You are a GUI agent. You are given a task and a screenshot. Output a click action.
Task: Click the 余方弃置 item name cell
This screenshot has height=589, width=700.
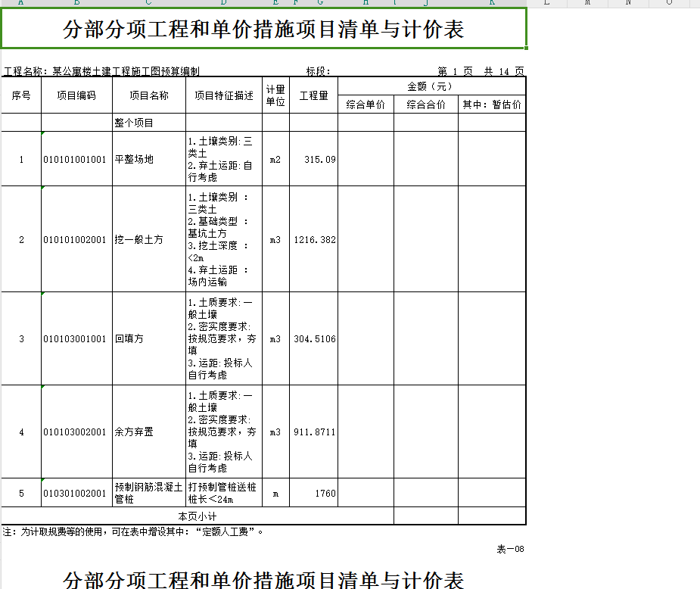click(x=149, y=432)
